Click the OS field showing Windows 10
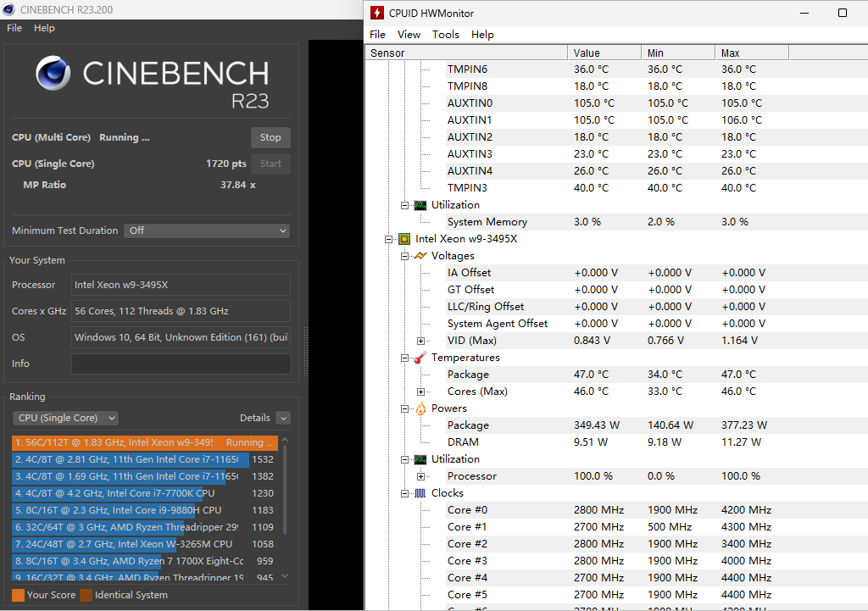Screen dimensions: 868x611 click(x=181, y=337)
